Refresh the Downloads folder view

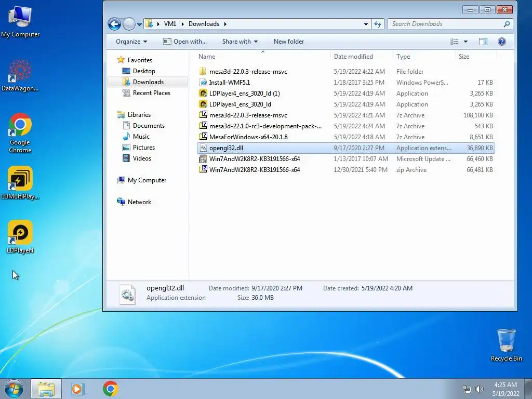pos(378,24)
